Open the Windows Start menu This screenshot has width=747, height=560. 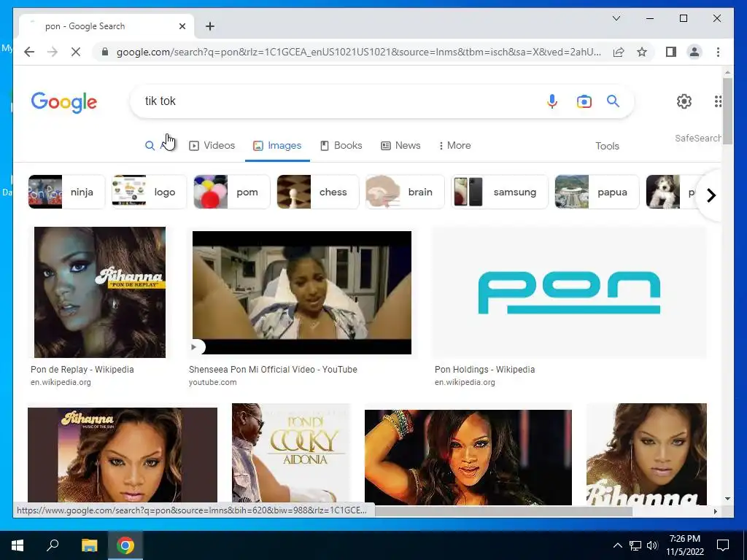[x=18, y=545]
